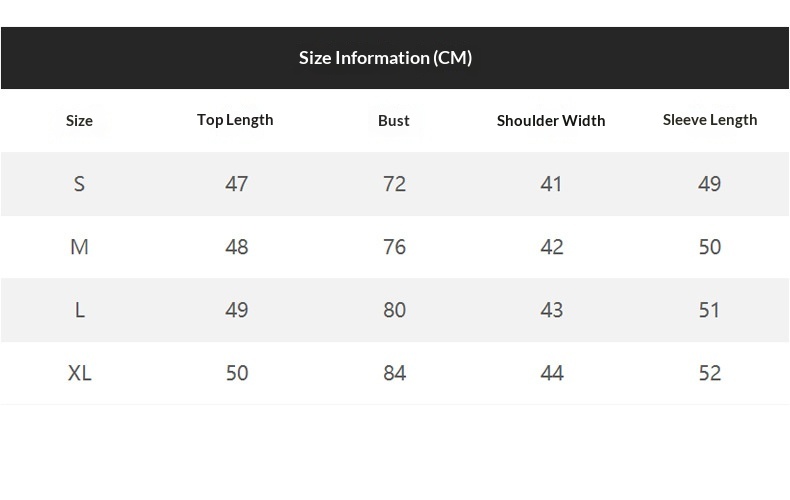This screenshot has height=500, width=790.
Task: Select the M size row label
Action: (79, 247)
